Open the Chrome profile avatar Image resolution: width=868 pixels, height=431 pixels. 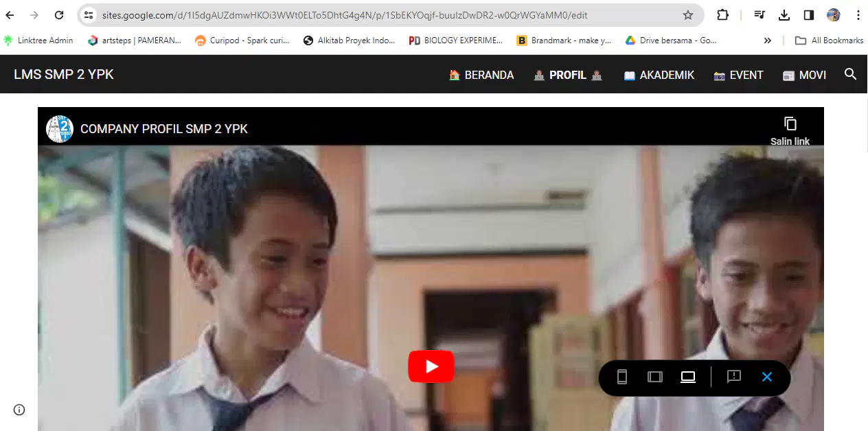tap(834, 15)
